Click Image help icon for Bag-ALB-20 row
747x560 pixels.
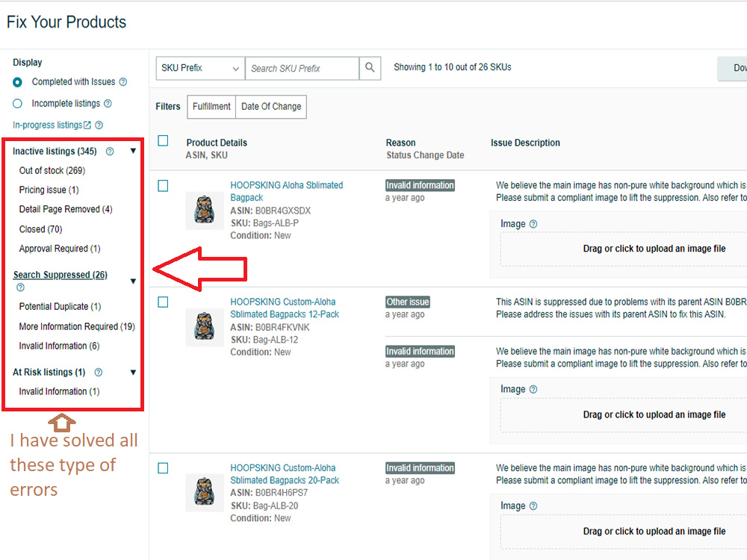click(533, 506)
